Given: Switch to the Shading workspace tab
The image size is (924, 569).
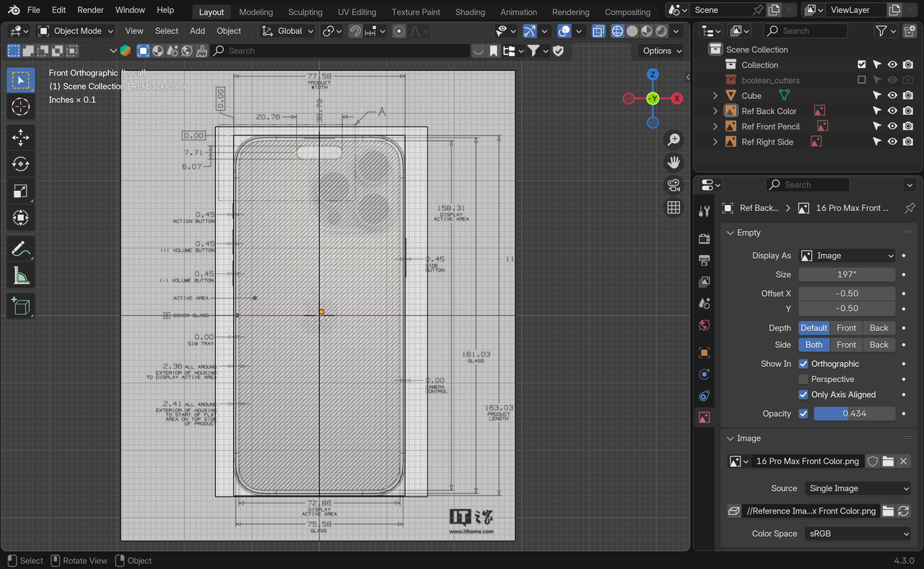Looking at the screenshot, I should (470, 12).
